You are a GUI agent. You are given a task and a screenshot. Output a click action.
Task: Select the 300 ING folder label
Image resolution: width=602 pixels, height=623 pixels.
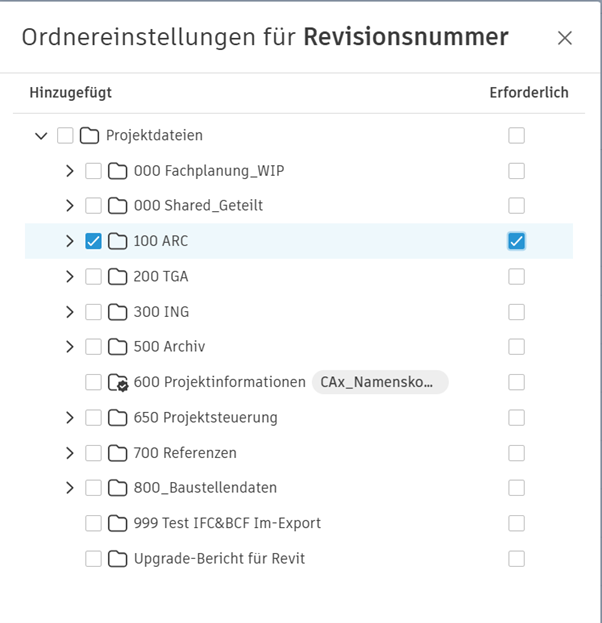161,312
